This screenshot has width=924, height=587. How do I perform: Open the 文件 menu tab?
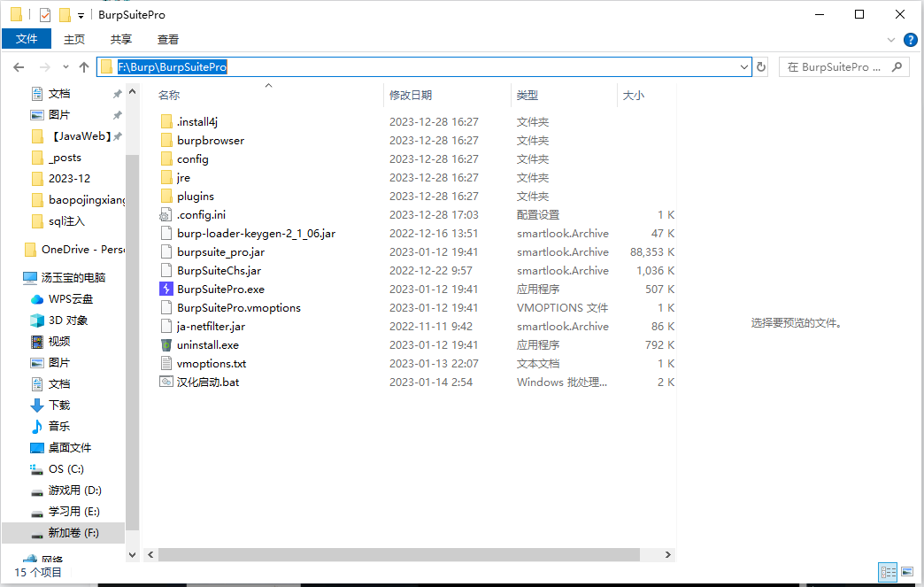27,39
